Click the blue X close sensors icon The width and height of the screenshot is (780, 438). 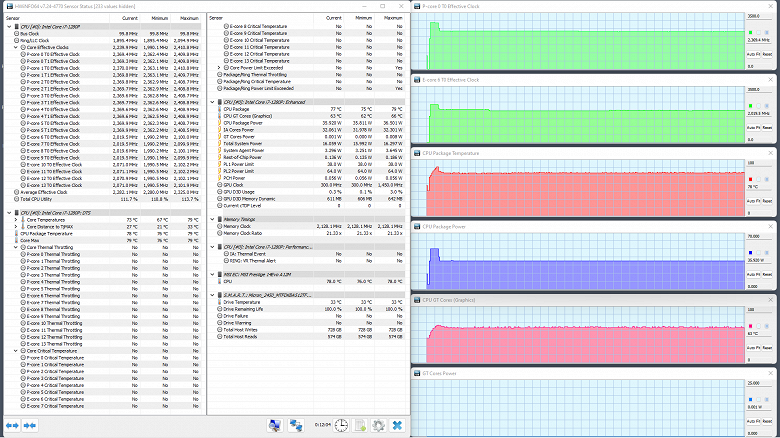click(397, 426)
